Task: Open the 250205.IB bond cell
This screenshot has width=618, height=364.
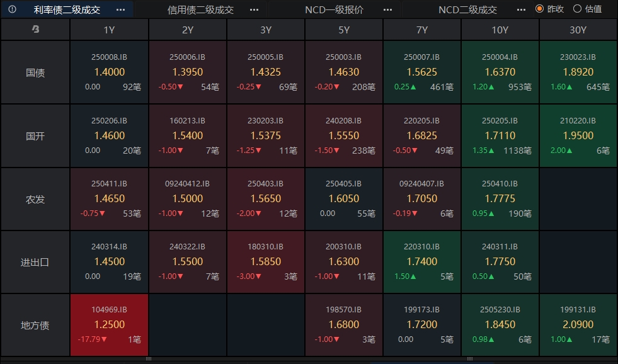Action: pyautogui.click(x=500, y=136)
